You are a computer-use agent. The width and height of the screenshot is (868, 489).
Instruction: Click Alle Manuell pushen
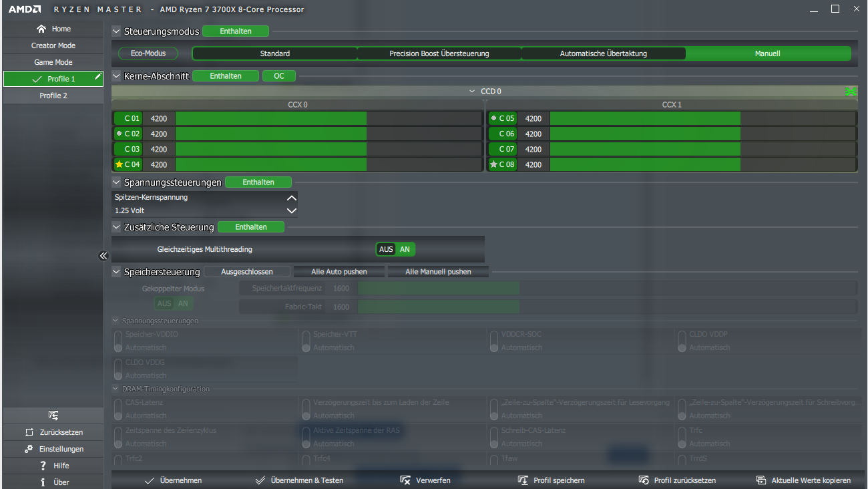[x=438, y=272]
